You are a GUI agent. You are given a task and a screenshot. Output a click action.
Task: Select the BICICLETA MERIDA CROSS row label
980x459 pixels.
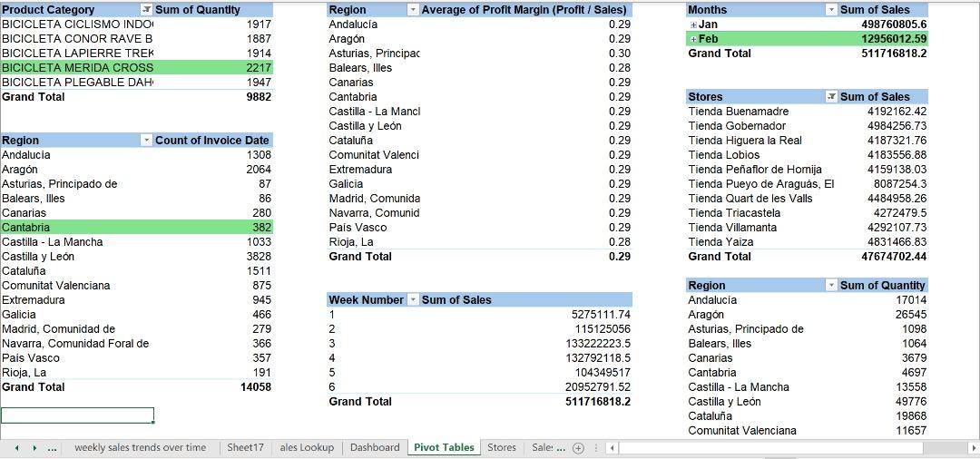point(77,67)
